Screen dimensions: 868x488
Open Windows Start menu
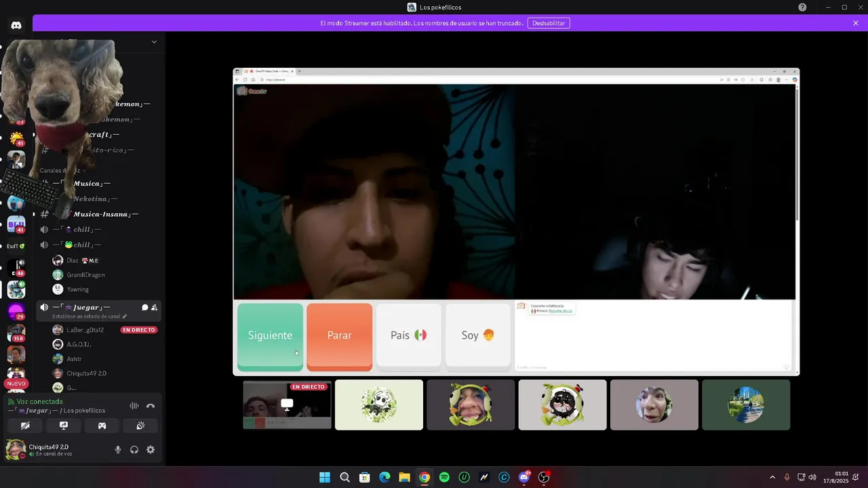(325, 477)
